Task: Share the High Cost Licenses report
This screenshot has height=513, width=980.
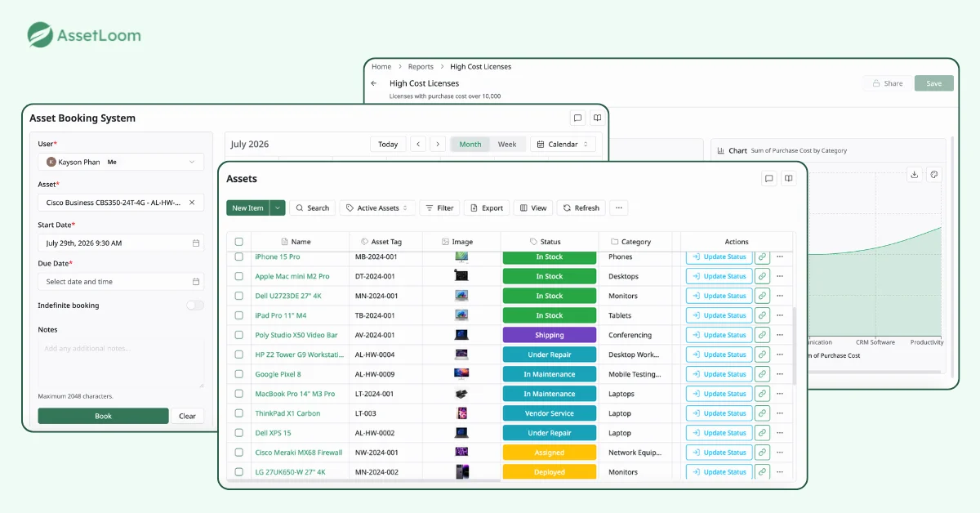Action: click(887, 83)
